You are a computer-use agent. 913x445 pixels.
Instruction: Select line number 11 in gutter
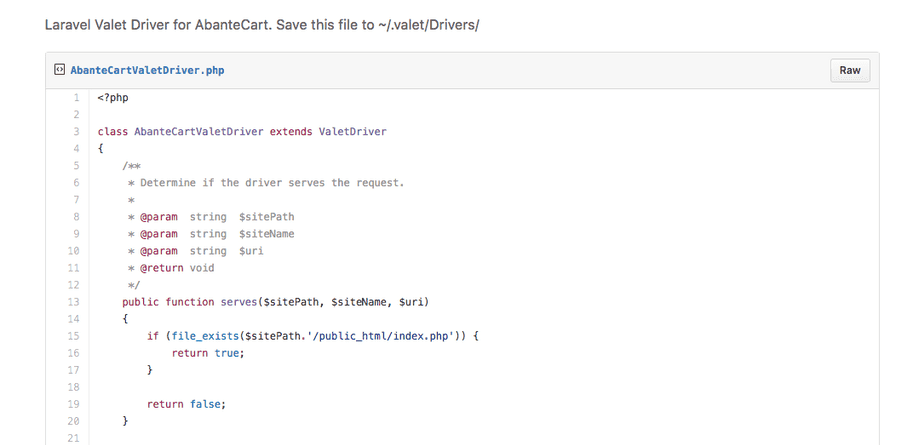click(x=74, y=268)
